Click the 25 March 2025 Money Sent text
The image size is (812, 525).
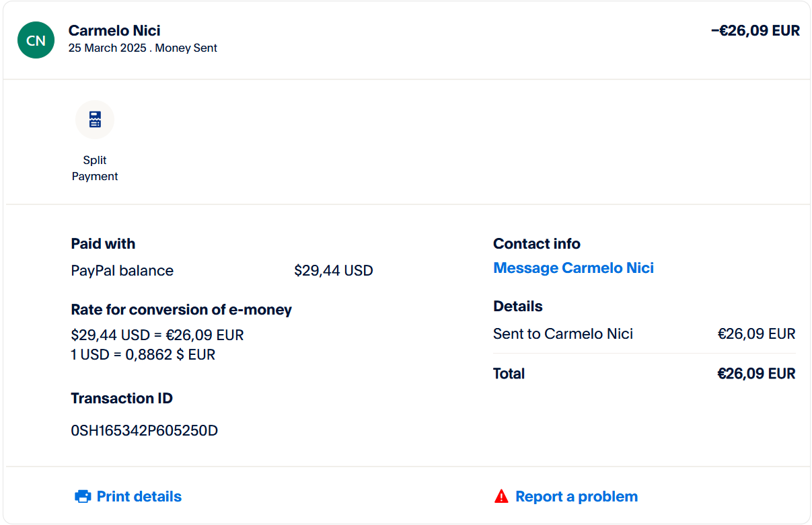[143, 48]
